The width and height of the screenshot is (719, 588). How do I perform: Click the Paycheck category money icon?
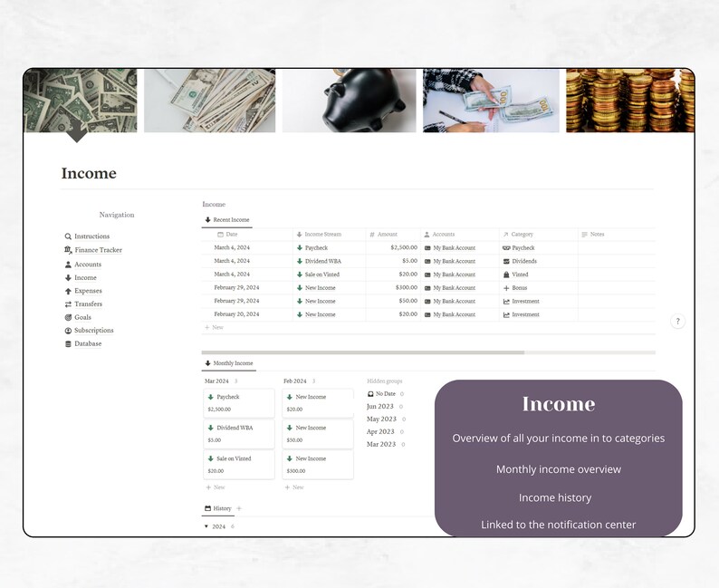(506, 248)
